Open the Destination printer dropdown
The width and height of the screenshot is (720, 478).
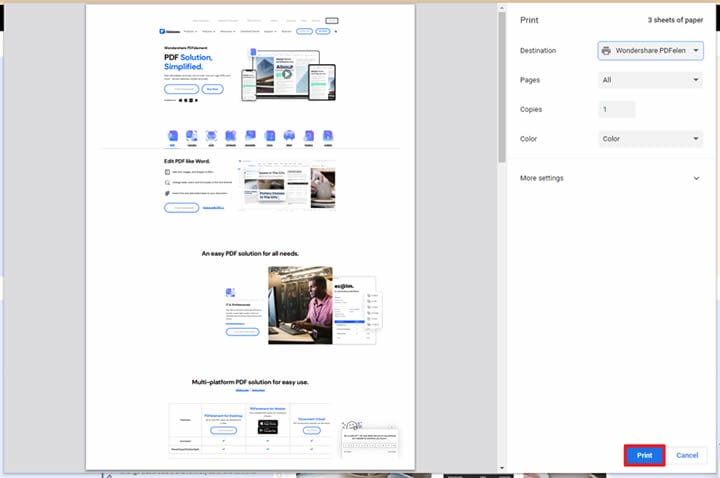650,51
